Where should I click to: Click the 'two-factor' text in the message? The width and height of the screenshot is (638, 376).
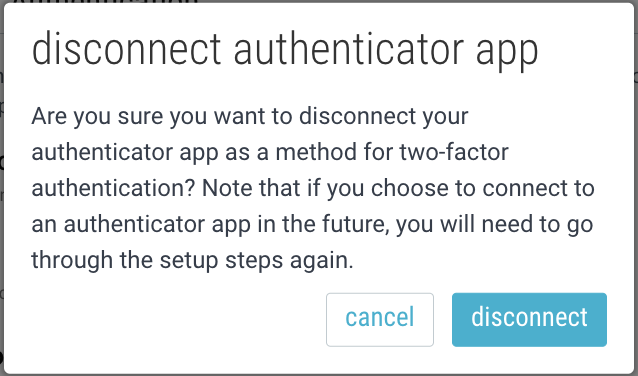454,152
